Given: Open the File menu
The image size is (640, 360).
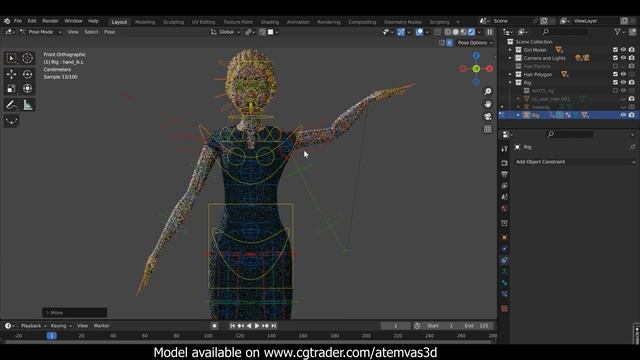Looking at the screenshot, I should 18,21.
